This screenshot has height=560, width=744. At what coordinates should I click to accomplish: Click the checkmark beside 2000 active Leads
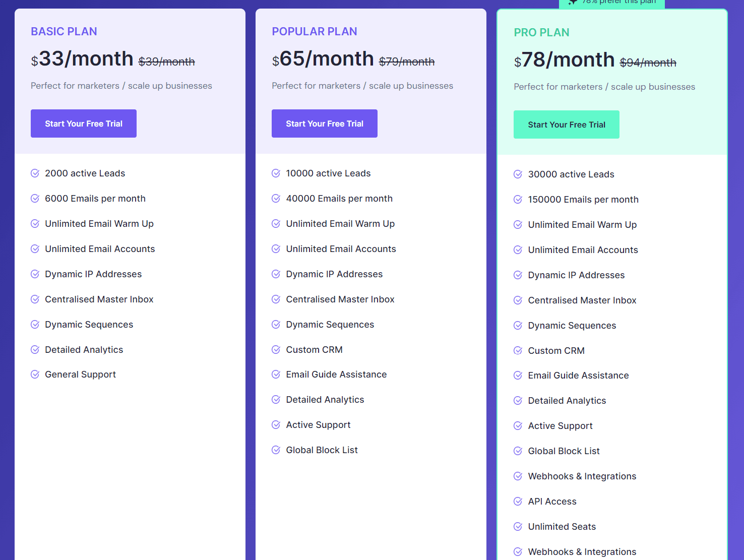click(35, 173)
